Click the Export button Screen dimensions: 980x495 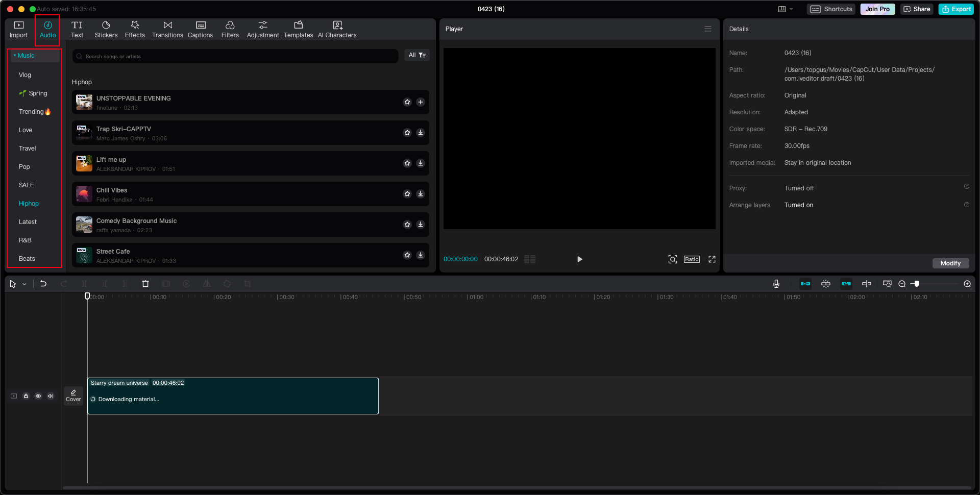click(x=955, y=9)
